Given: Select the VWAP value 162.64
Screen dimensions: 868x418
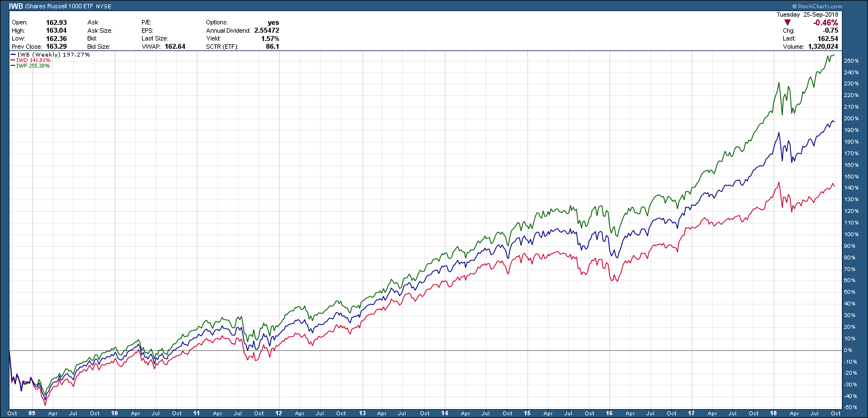Looking at the screenshot, I should coord(175,47).
